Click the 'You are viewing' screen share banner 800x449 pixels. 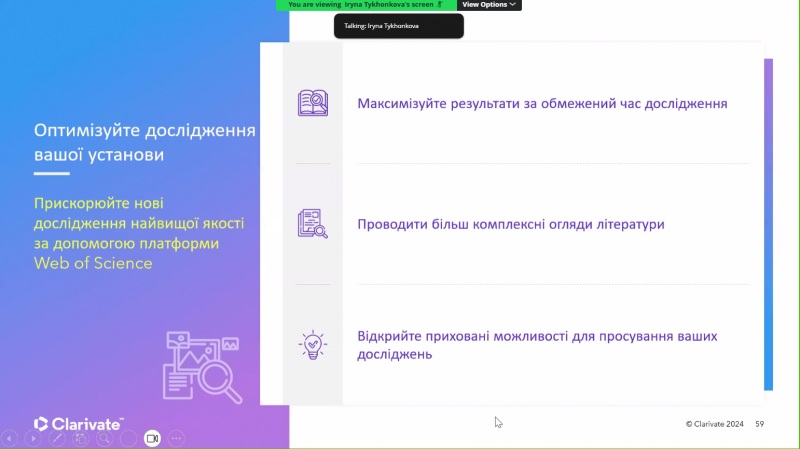(x=366, y=5)
